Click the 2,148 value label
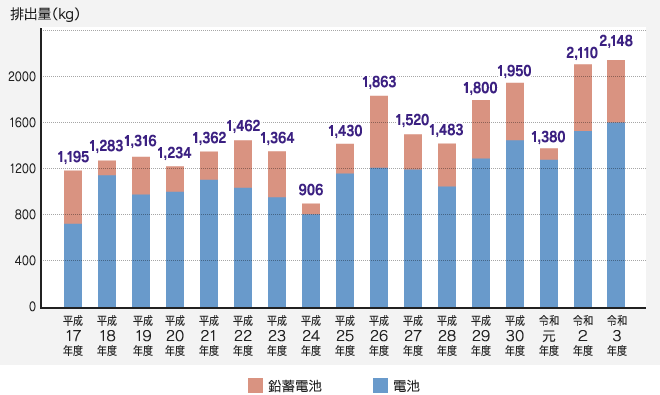Screen dimensions: 660x395 coord(616,41)
